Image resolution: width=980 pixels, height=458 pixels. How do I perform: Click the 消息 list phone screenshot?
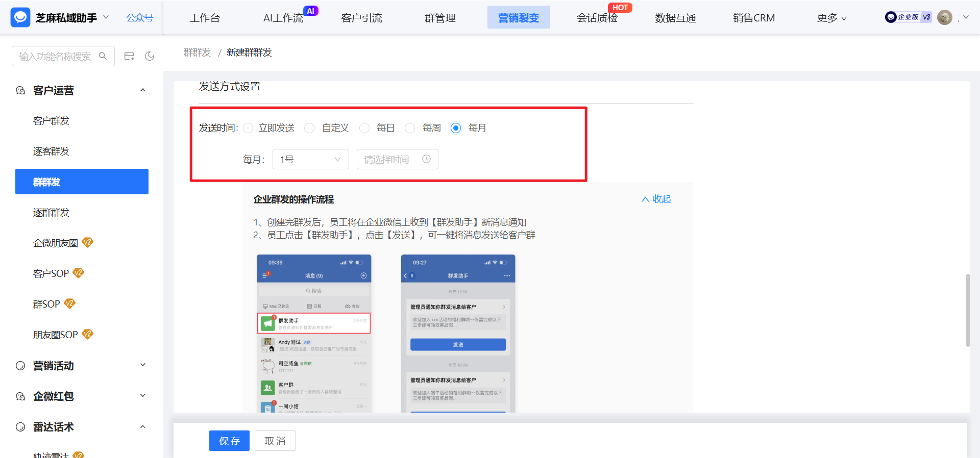[x=314, y=334]
